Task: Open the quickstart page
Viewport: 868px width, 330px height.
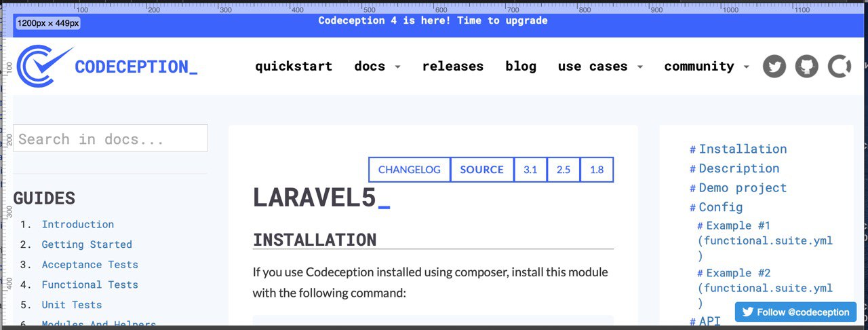Action: pos(294,67)
